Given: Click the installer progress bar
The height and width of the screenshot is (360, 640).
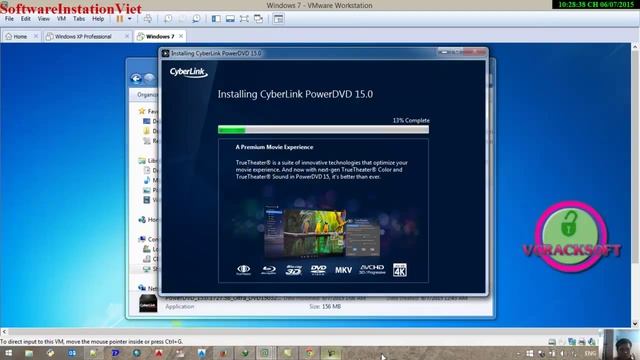Looking at the screenshot, I should (323, 130).
